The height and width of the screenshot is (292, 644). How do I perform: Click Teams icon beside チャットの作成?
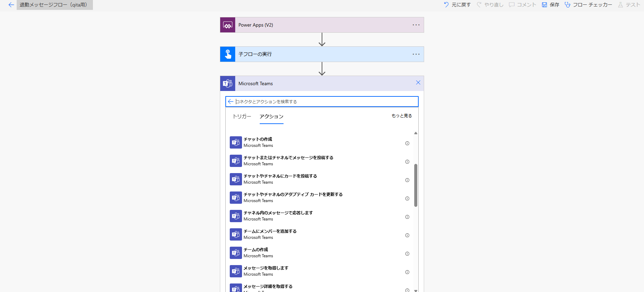[236, 142]
